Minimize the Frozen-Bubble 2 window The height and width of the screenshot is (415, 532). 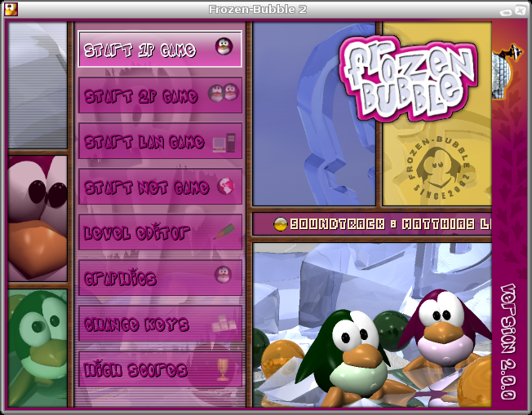(506, 12)
